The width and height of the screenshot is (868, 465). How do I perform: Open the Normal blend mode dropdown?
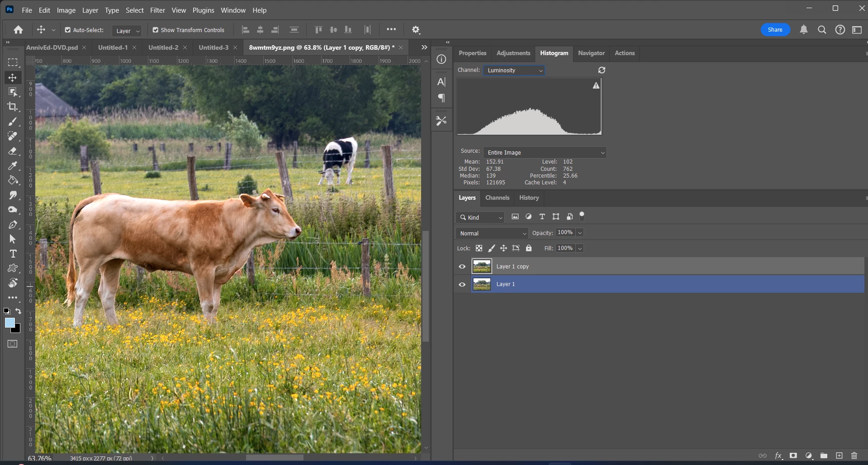(x=492, y=233)
